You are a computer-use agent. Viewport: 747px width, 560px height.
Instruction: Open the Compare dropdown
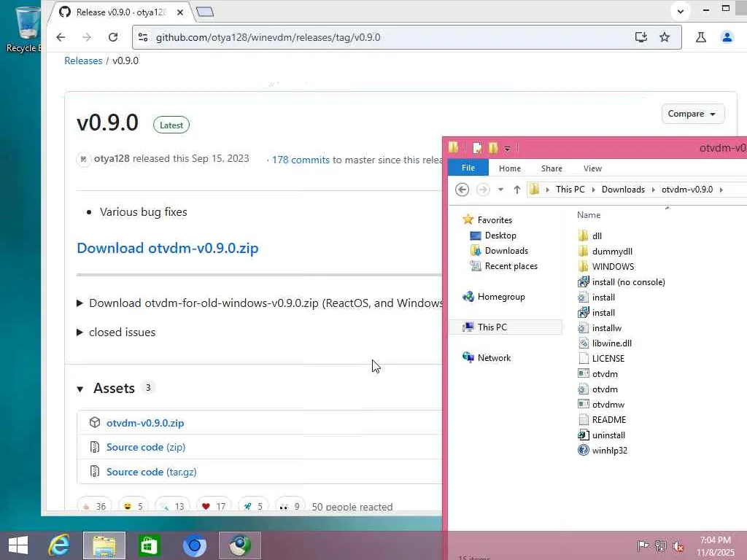[693, 114]
